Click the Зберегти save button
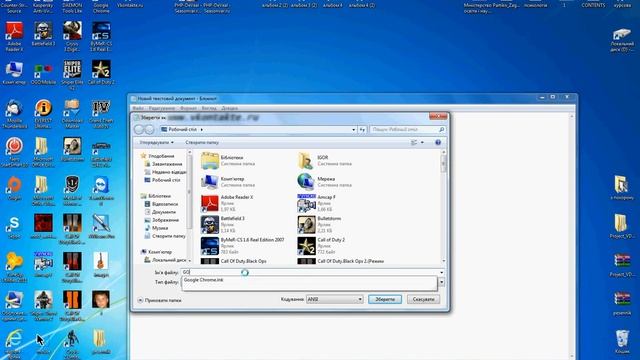640x360 pixels. [x=385, y=299]
